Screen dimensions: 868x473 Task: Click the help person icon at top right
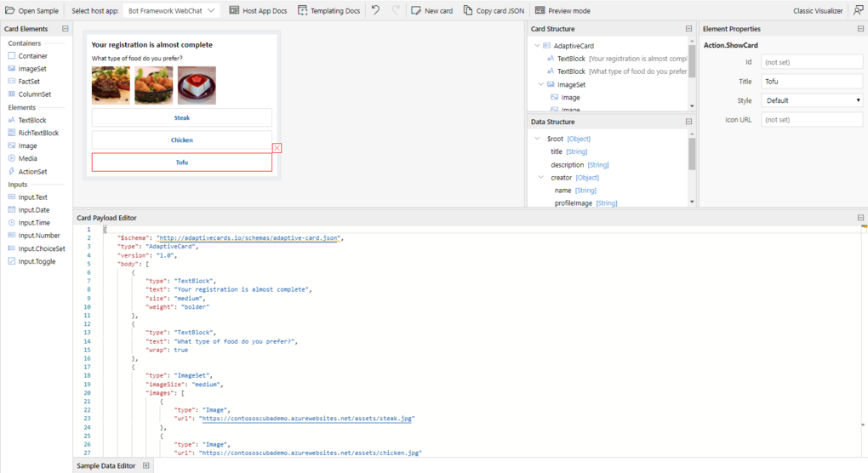coord(858,10)
